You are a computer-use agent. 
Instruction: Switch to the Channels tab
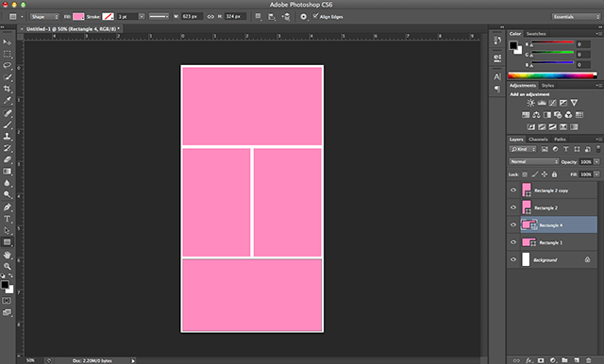point(538,140)
